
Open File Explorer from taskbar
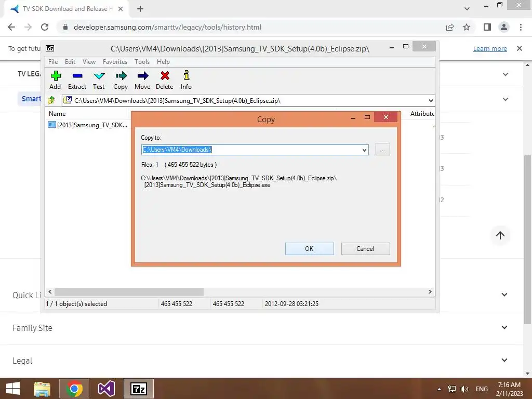42,389
